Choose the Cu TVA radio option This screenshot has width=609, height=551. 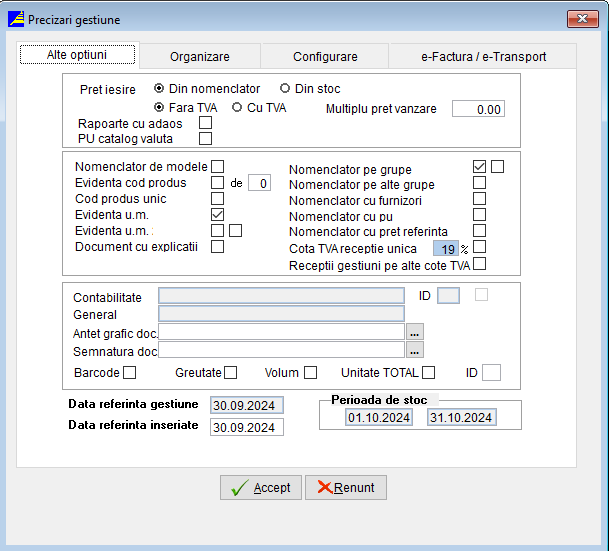pos(238,108)
